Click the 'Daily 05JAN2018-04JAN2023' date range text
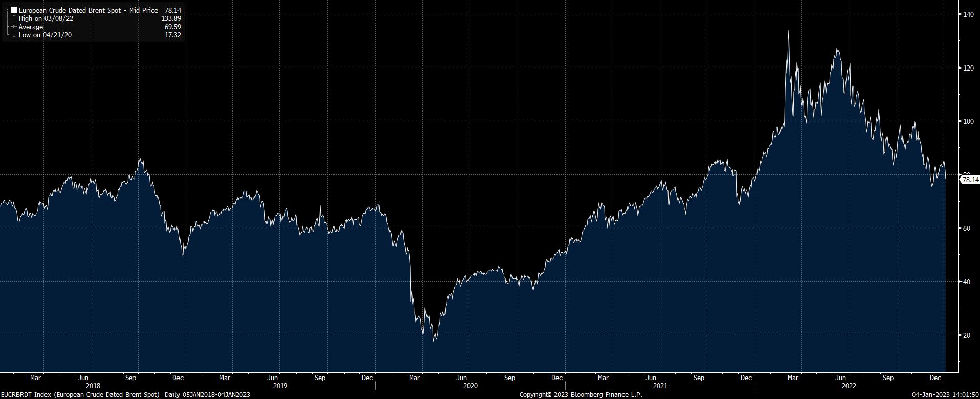Screen dimensions: 980x399 [208, 394]
